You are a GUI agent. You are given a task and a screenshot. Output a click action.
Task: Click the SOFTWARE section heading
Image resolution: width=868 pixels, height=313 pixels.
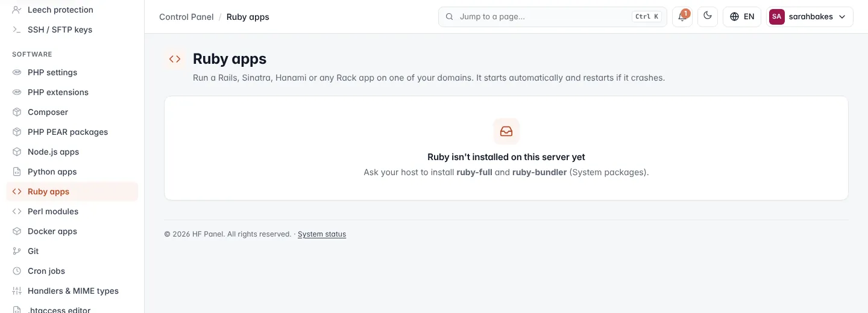pos(32,54)
